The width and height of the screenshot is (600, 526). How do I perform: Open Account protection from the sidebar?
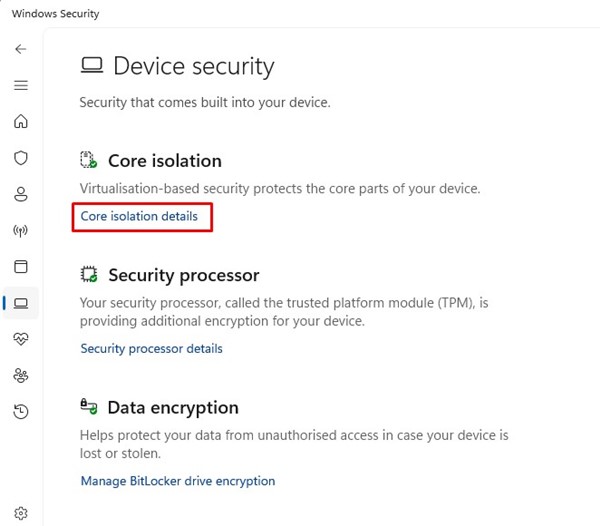pos(21,194)
